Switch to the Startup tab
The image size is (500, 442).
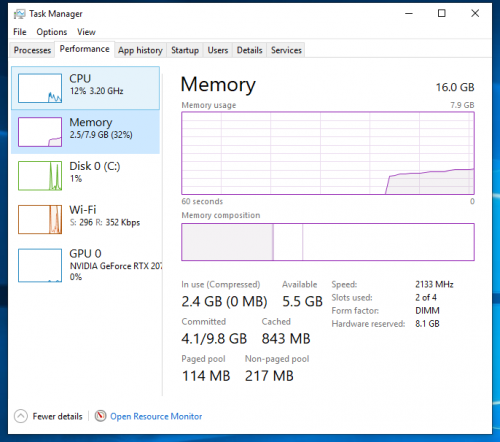tap(185, 50)
